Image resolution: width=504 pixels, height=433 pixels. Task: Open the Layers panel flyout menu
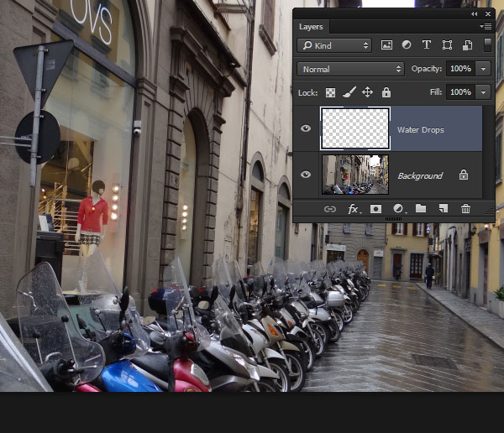point(486,27)
